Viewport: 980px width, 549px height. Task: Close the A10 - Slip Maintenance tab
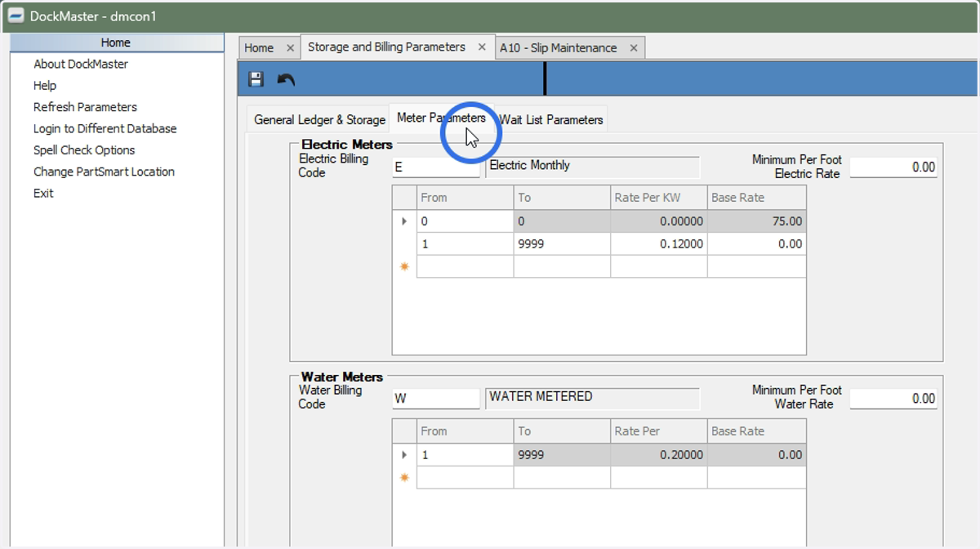633,48
